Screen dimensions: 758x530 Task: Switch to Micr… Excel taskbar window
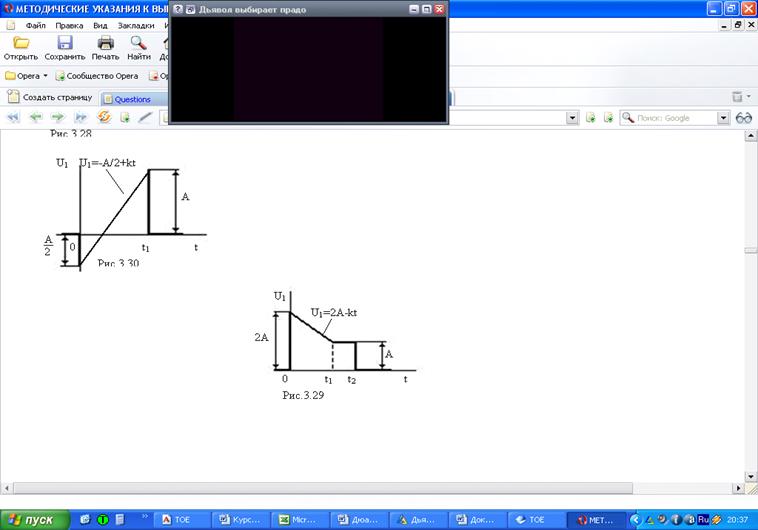tap(299, 520)
